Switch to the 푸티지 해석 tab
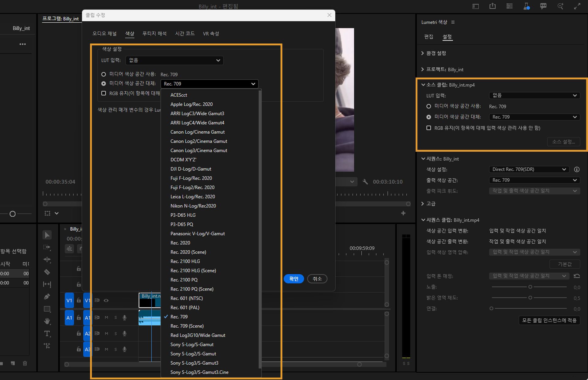The height and width of the screenshot is (380, 588). tap(154, 34)
